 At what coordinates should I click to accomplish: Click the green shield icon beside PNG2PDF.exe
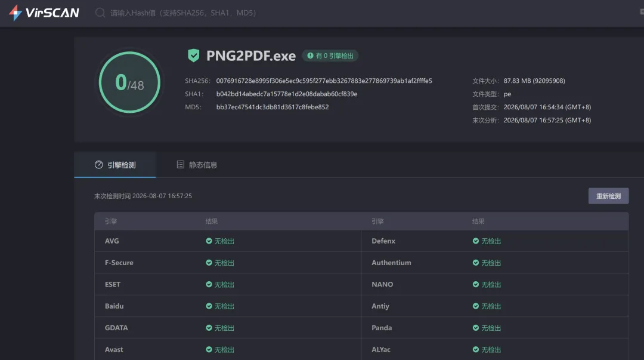(193, 56)
